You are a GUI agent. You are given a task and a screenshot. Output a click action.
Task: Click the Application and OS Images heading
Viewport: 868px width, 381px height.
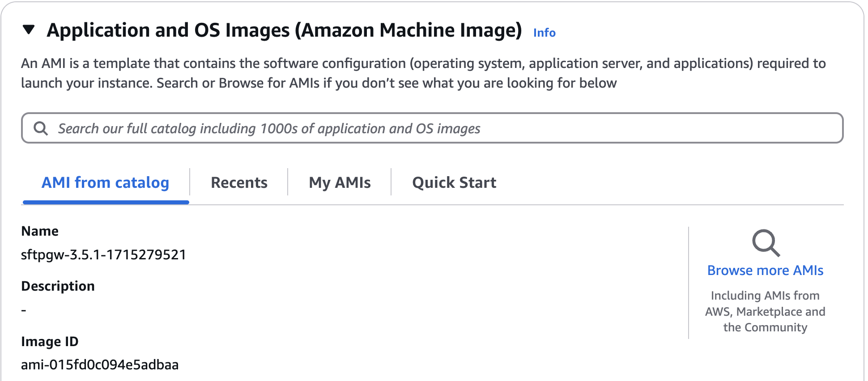(284, 30)
